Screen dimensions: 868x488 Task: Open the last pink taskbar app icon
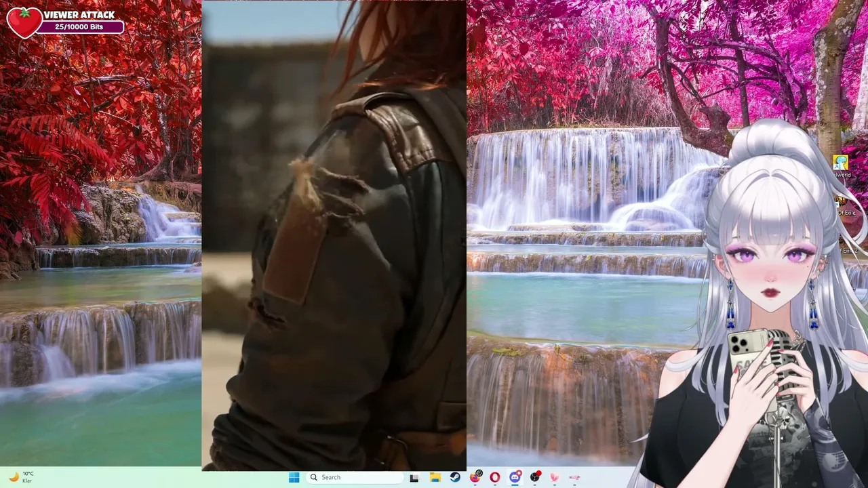[x=575, y=477]
